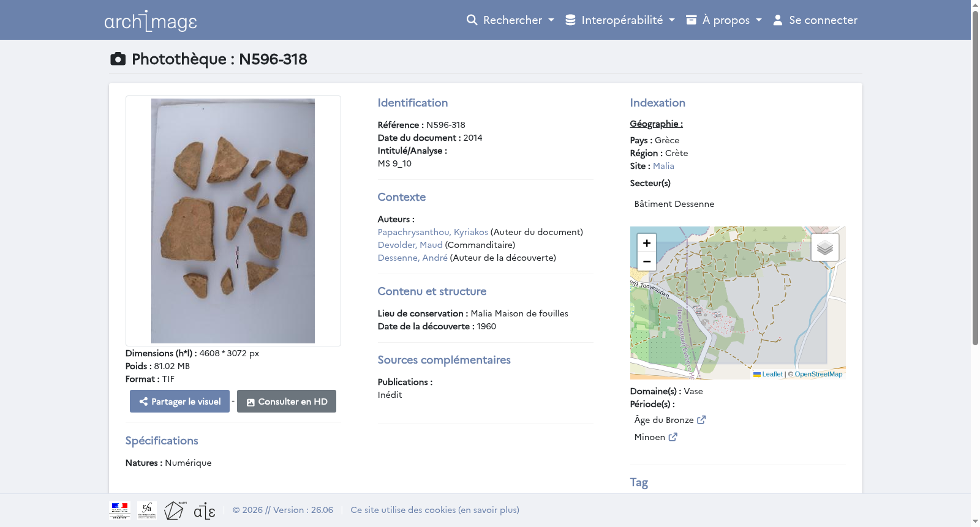Click the 'Inédit' publications value
This screenshot has height=527, width=980.
[390, 395]
